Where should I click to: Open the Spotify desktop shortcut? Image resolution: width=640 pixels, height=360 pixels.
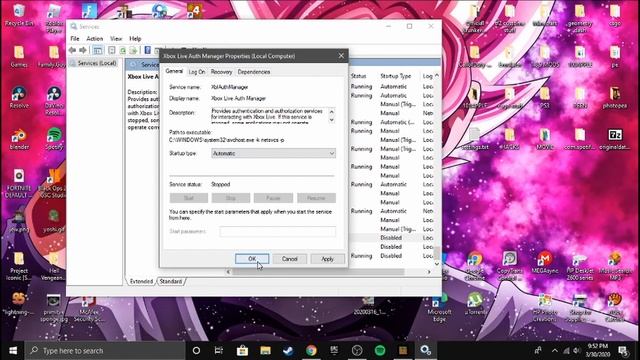(x=54, y=139)
